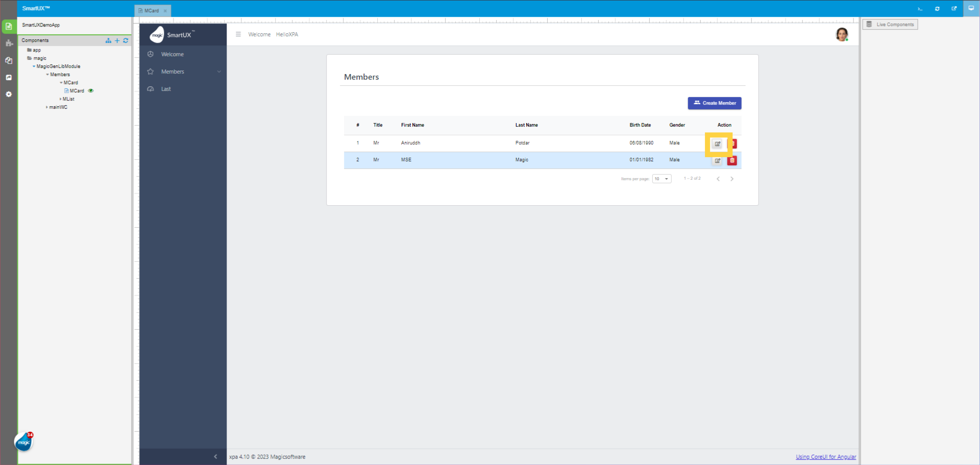Refresh the Components tree with the refresh icon
This screenshot has width=980, height=465.
click(x=126, y=41)
